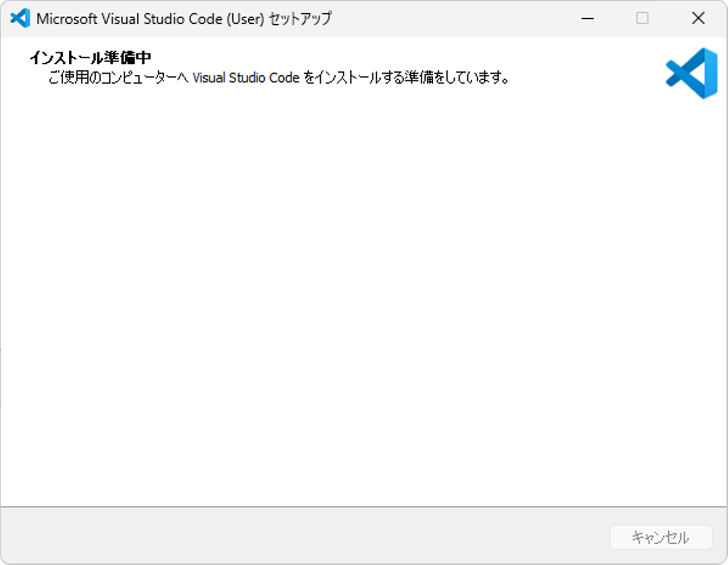728x565 pixels.
Task: Click the words Visual Studio Code in description
Action: click(x=246, y=78)
